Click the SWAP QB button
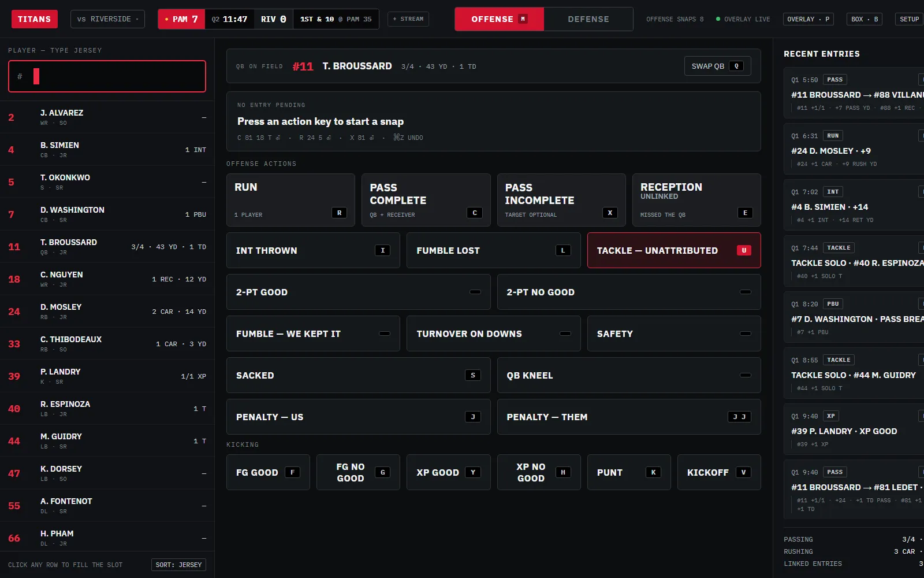The image size is (924, 578). [x=717, y=66]
